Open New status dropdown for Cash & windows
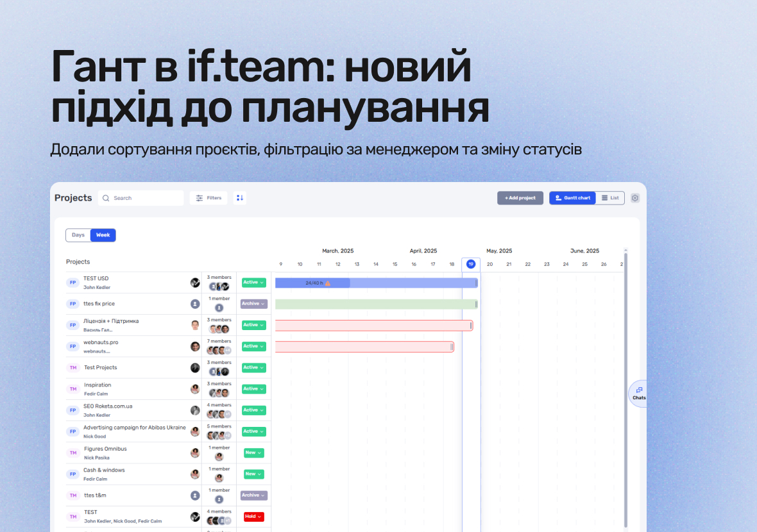This screenshot has height=532, width=757. click(254, 474)
